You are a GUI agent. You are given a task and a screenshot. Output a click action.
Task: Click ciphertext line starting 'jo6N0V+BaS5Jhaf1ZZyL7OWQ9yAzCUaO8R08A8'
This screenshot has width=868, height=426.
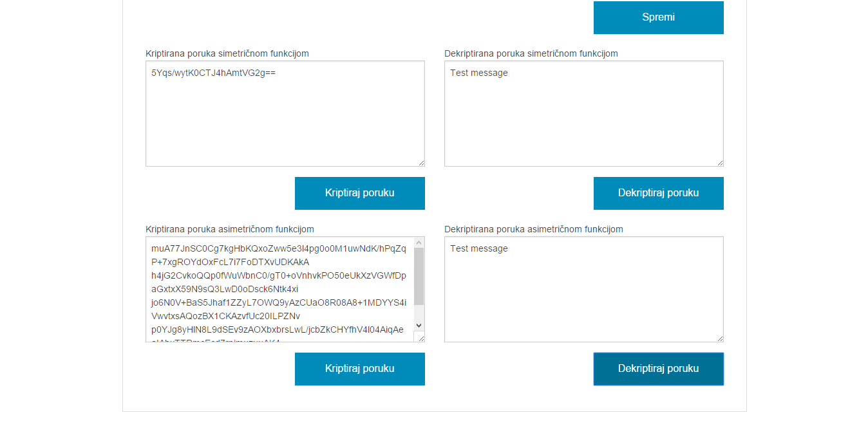[x=279, y=302]
